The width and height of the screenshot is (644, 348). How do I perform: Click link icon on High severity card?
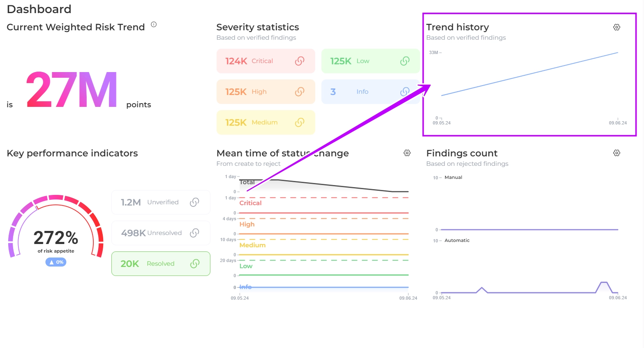click(299, 92)
